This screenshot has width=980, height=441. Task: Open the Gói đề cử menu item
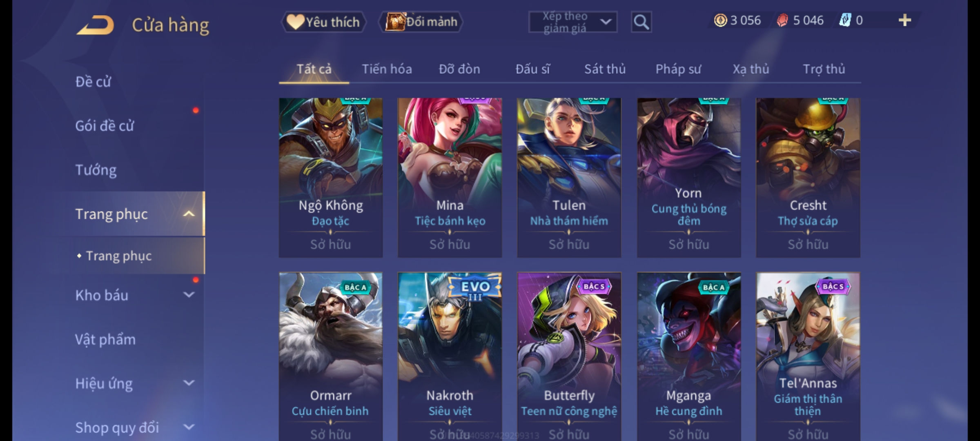tap(105, 126)
